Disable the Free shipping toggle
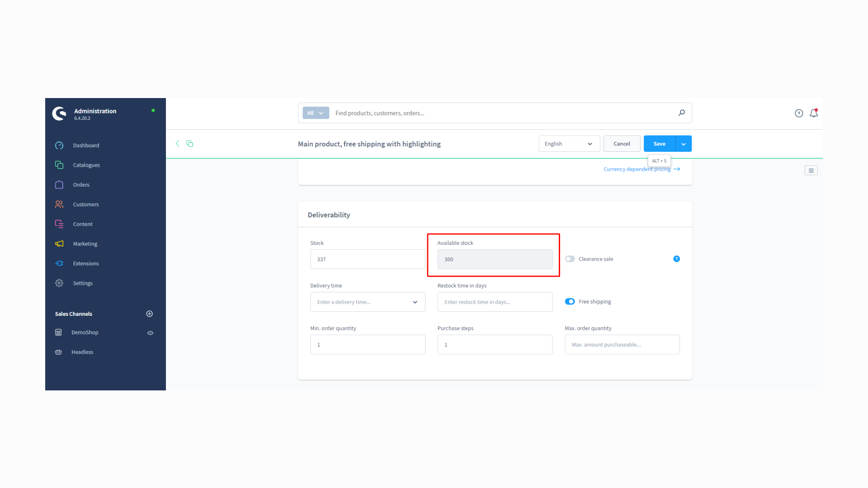This screenshot has height=488, width=868. pos(570,302)
